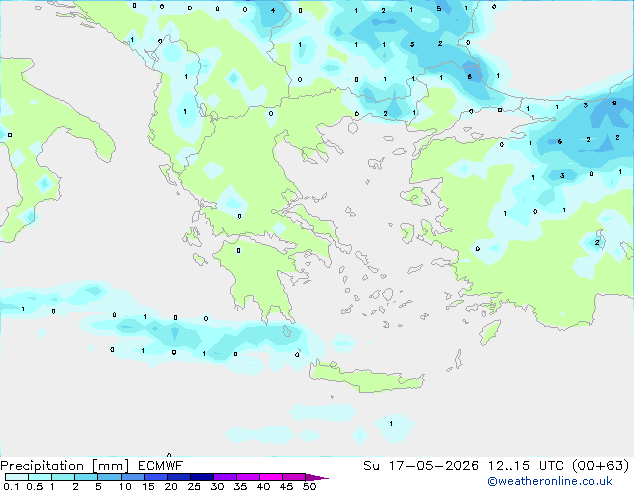The height and width of the screenshot is (490, 634).
Task: Pick the 5 mm legend color swatch
Action: tap(109, 477)
